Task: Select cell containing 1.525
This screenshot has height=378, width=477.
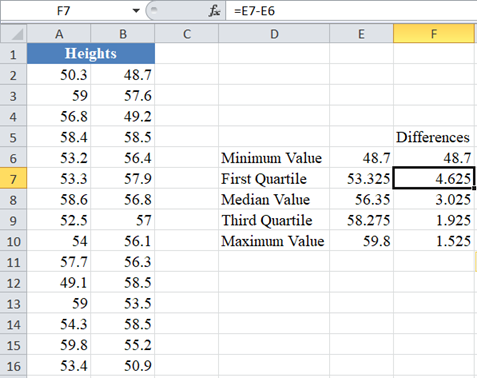Action: click(434, 241)
